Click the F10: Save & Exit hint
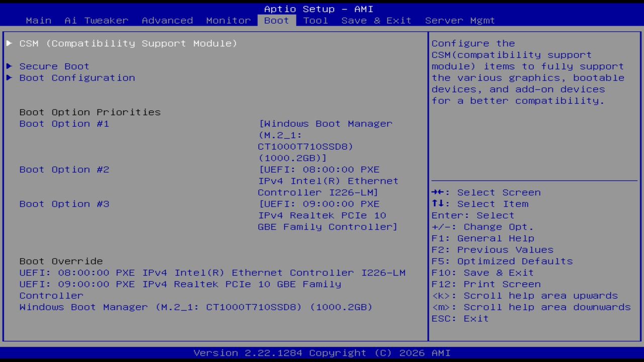 (483, 273)
